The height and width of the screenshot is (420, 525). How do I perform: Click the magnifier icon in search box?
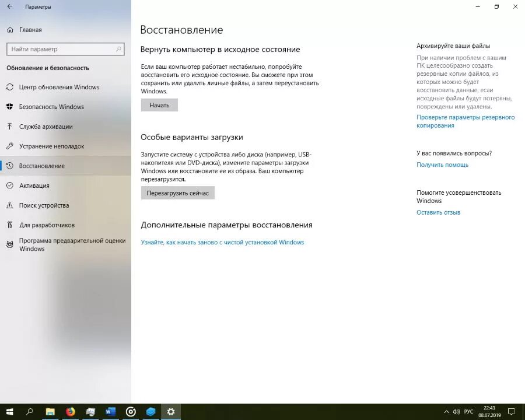(118, 49)
